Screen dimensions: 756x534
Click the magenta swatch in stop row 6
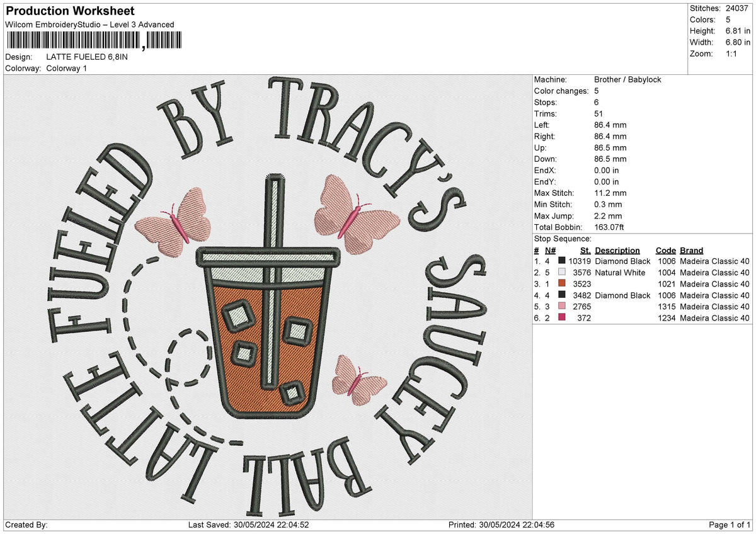click(x=562, y=317)
